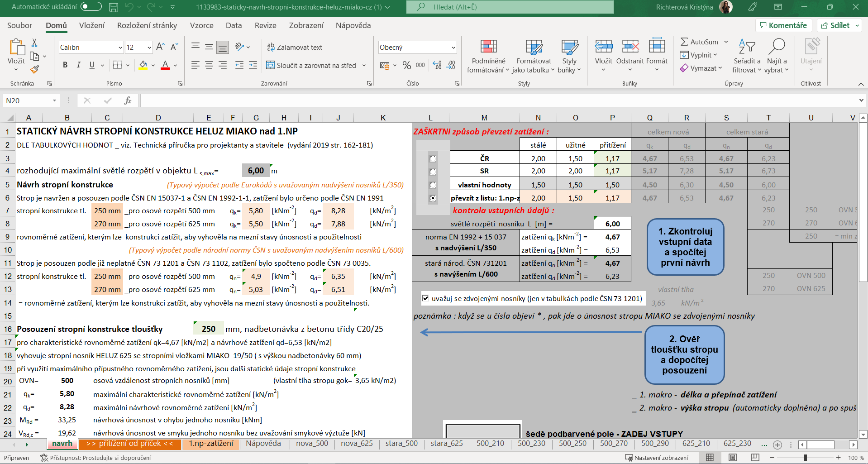Click the insert function fx icon
The width and height of the screenshot is (868, 464).
(x=128, y=100)
